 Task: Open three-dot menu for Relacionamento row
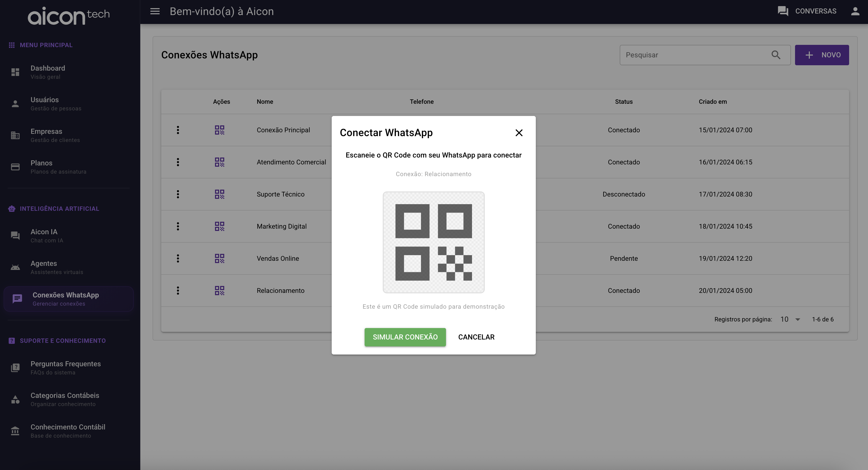pos(178,291)
